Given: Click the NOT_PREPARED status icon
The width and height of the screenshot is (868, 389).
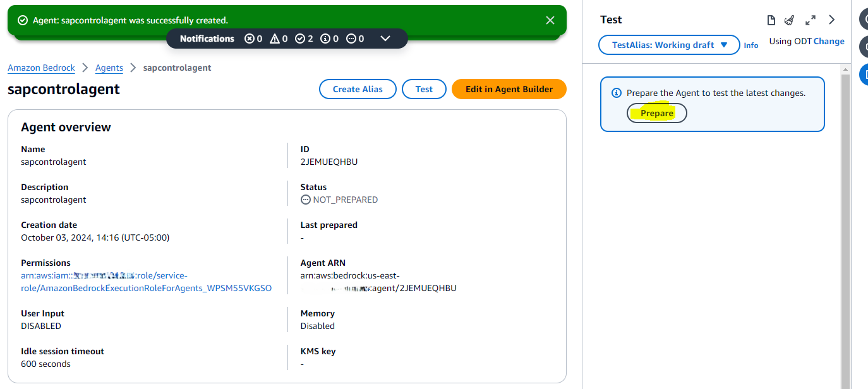Looking at the screenshot, I should [306, 200].
